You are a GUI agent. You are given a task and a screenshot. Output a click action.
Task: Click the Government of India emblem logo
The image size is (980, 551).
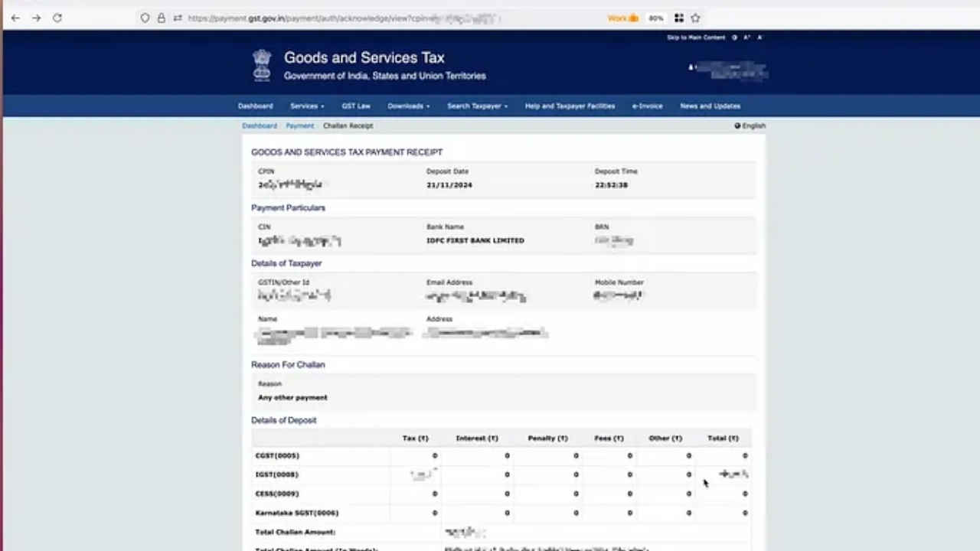coord(262,65)
